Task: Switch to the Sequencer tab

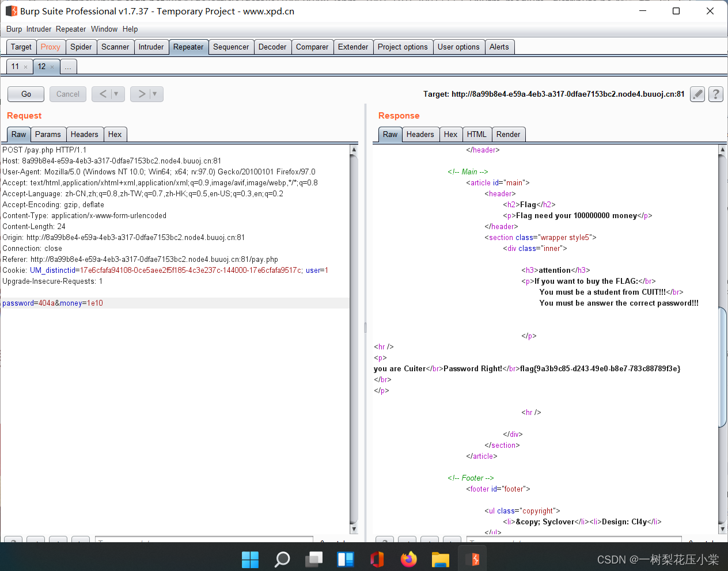Action: click(231, 47)
